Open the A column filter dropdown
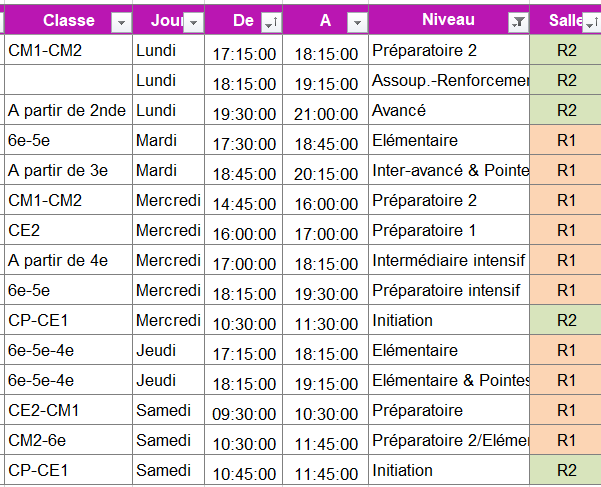This screenshot has height=487, width=601. [357, 23]
